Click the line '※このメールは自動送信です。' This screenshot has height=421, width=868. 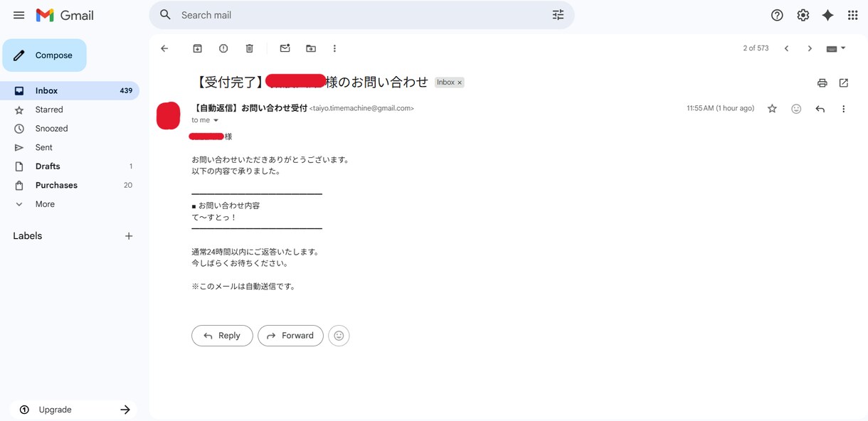coord(243,287)
